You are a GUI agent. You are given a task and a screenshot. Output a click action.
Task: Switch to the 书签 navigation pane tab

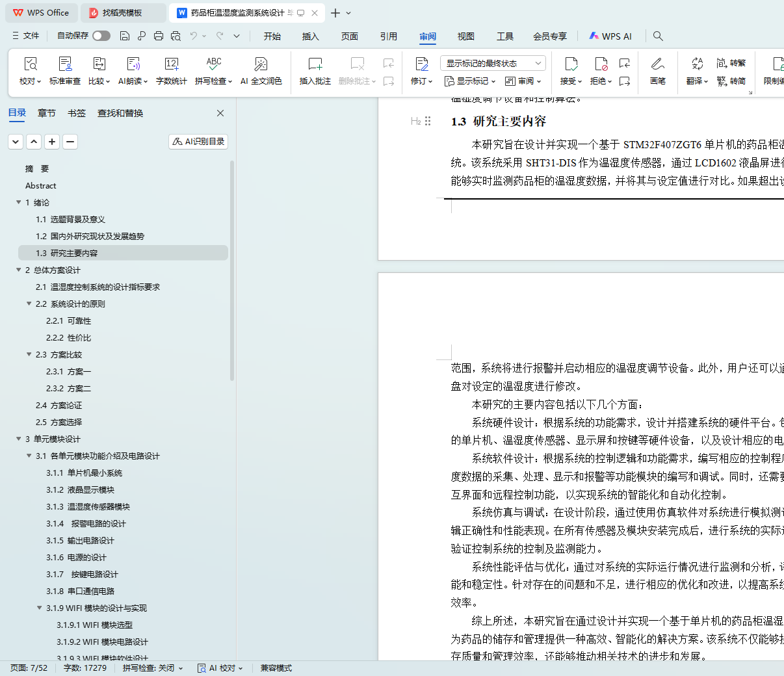point(77,113)
